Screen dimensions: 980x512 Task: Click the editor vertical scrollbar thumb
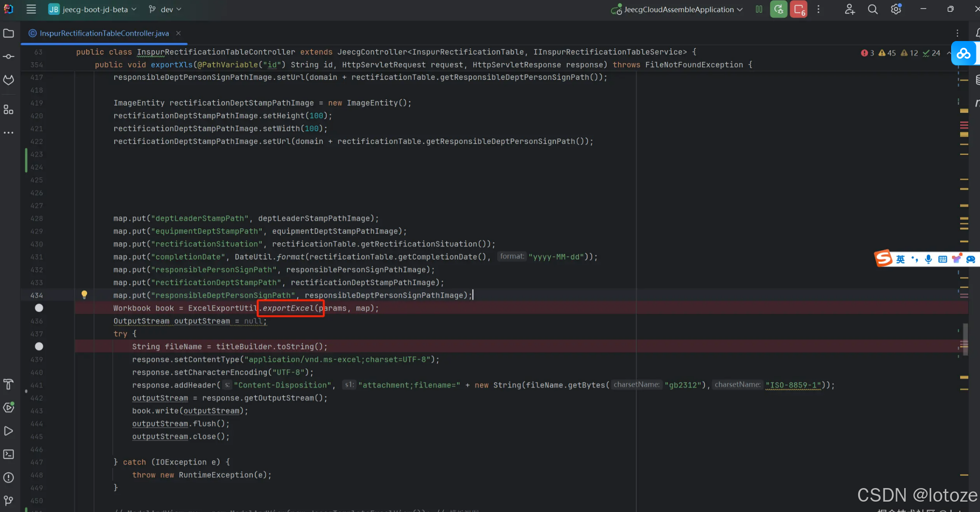(x=966, y=339)
